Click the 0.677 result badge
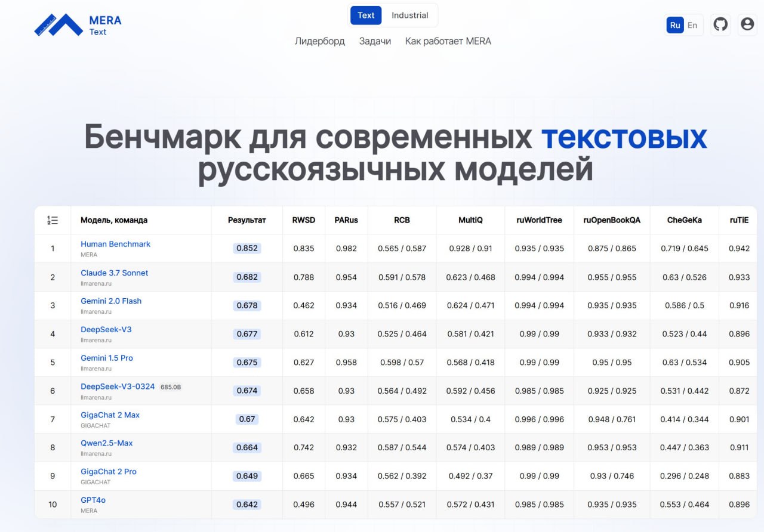 [x=247, y=334]
